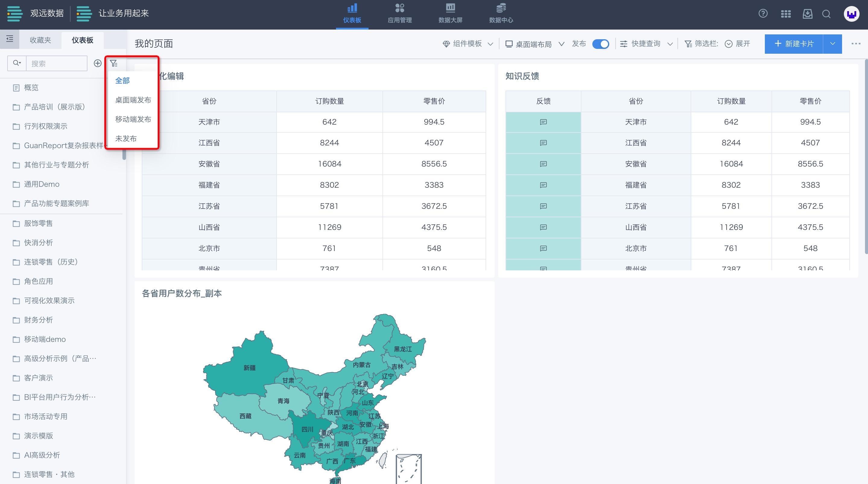This screenshot has width=868, height=484.
Task: Click the sidebar filter funnel icon
Action: [x=114, y=63]
